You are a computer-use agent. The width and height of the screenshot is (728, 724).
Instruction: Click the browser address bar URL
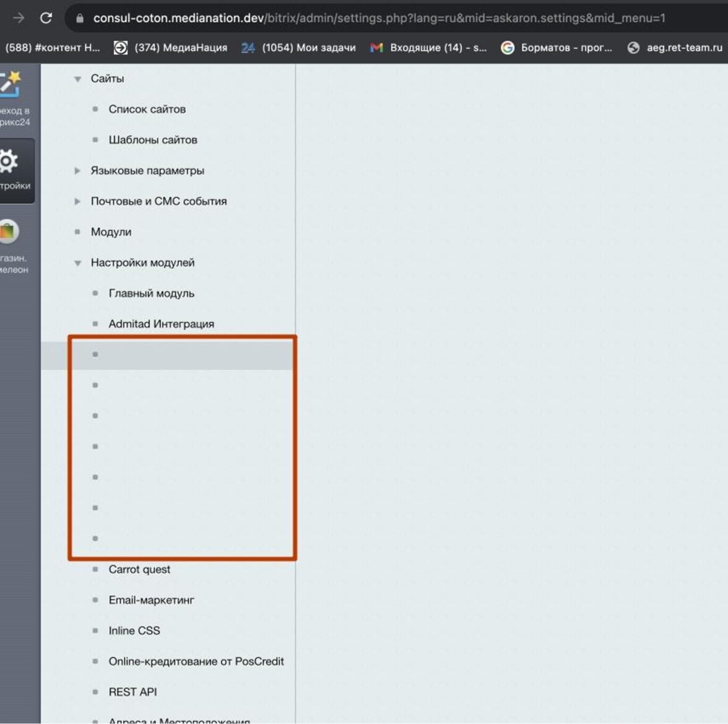click(379, 18)
